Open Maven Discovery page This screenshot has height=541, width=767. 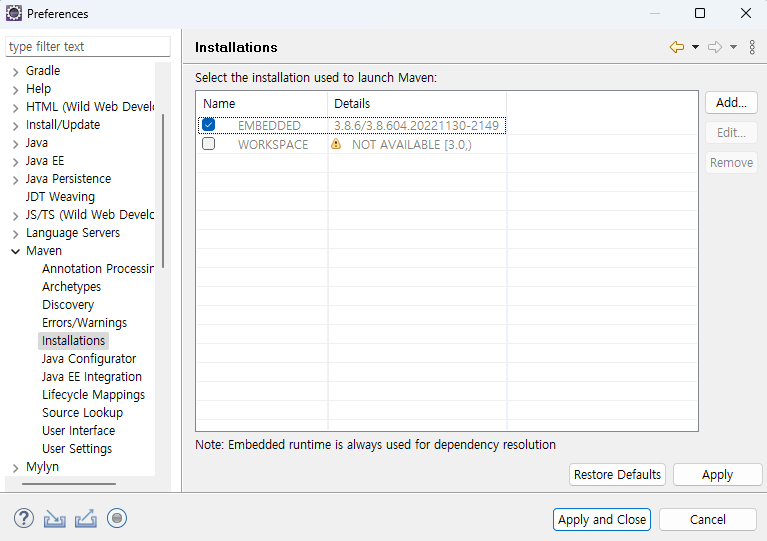point(68,305)
